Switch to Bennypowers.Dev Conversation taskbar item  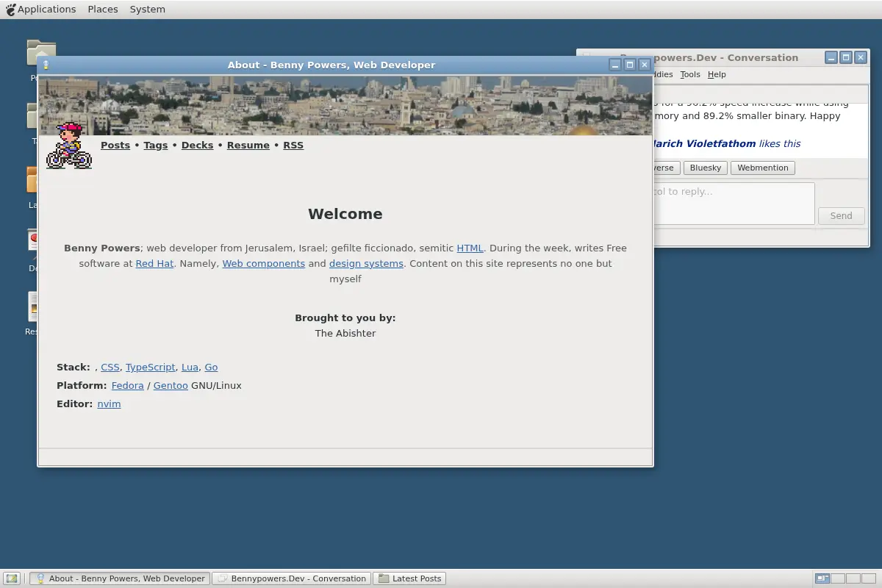pos(292,578)
